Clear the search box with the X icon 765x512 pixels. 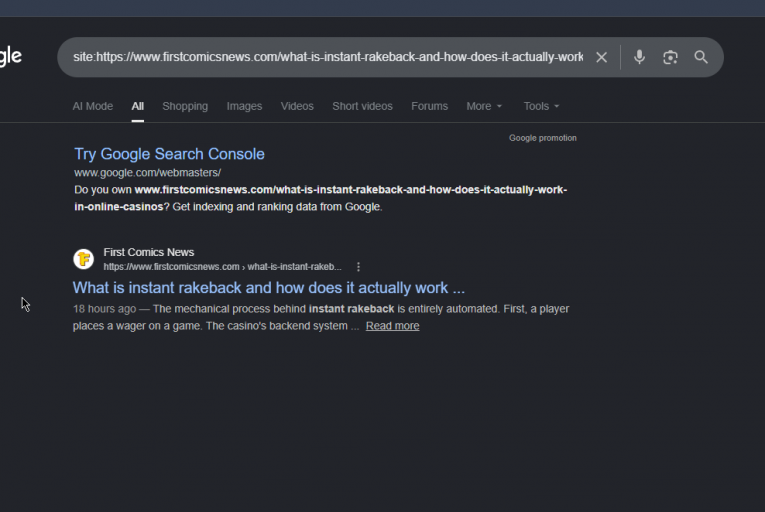coord(602,57)
